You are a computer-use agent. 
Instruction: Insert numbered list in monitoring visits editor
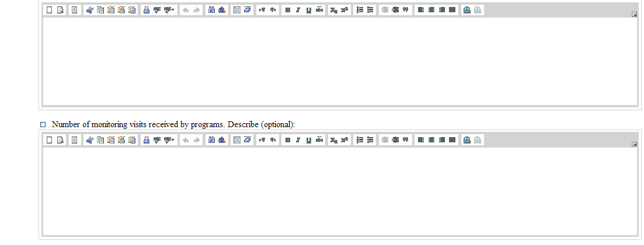[x=360, y=140]
